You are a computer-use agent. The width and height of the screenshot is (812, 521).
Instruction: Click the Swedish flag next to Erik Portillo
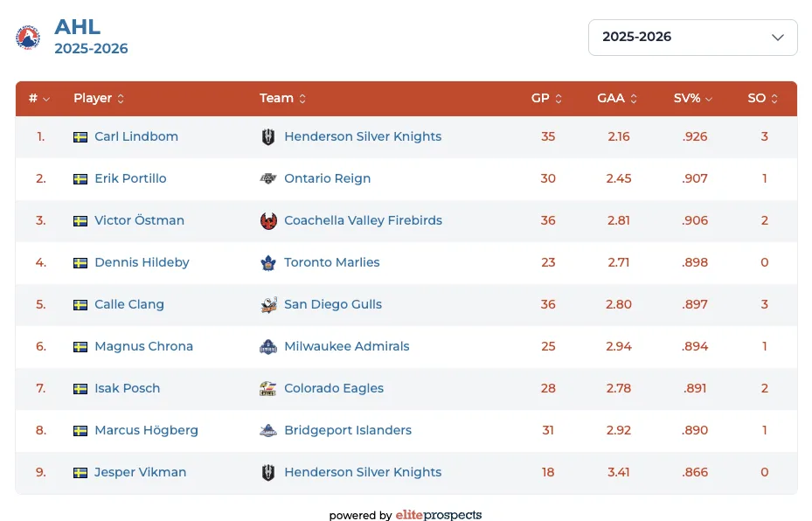(x=80, y=179)
